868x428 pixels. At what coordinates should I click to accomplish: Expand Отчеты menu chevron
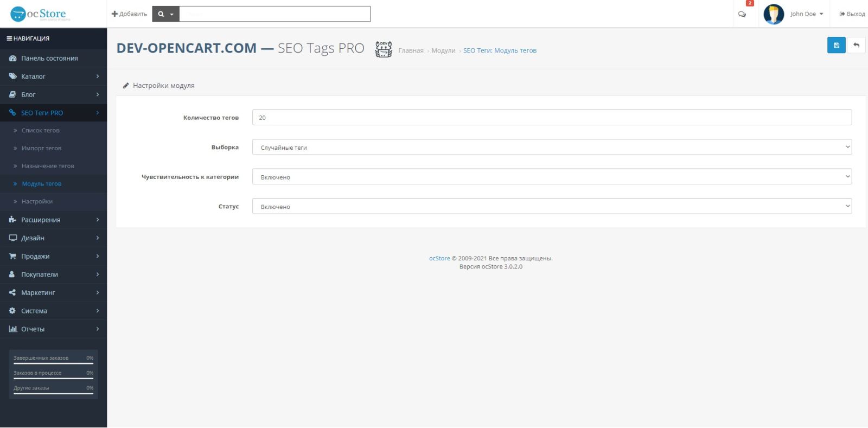pos(98,329)
